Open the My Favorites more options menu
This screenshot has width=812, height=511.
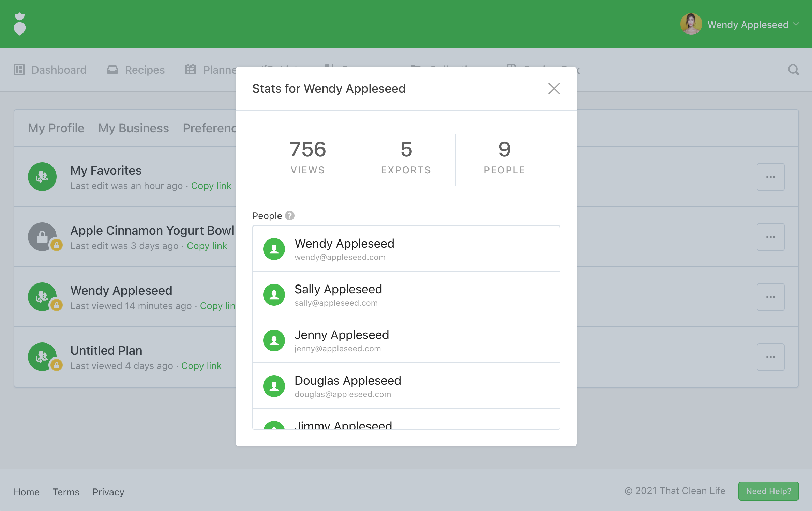click(x=770, y=177)
